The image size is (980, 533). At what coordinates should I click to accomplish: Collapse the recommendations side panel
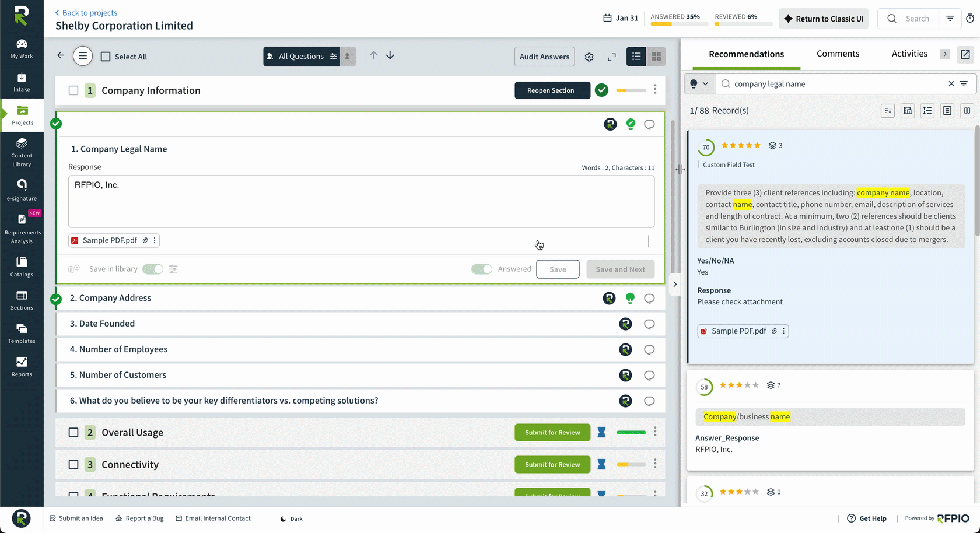pos(675,285)
